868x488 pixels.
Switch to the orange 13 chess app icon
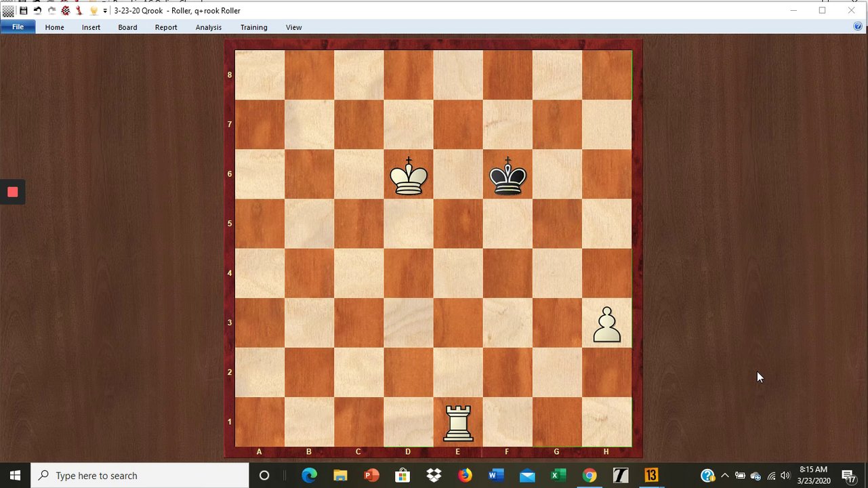(x=652, y=476)
